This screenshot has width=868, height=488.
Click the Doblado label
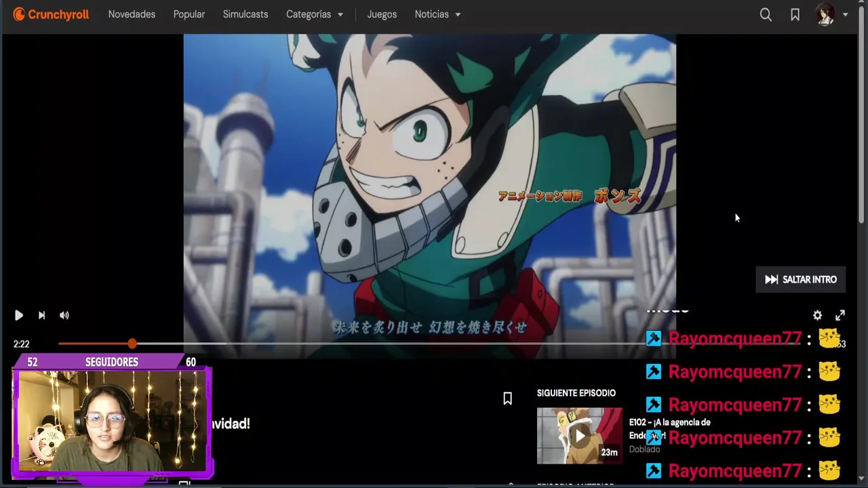coord(645,449)
